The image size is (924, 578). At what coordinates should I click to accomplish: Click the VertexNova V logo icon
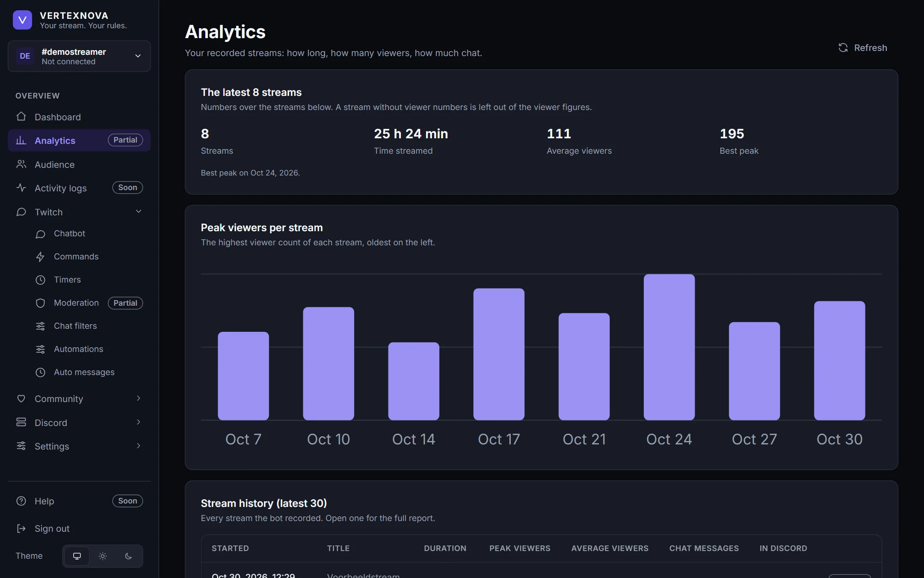click(22, 20)
